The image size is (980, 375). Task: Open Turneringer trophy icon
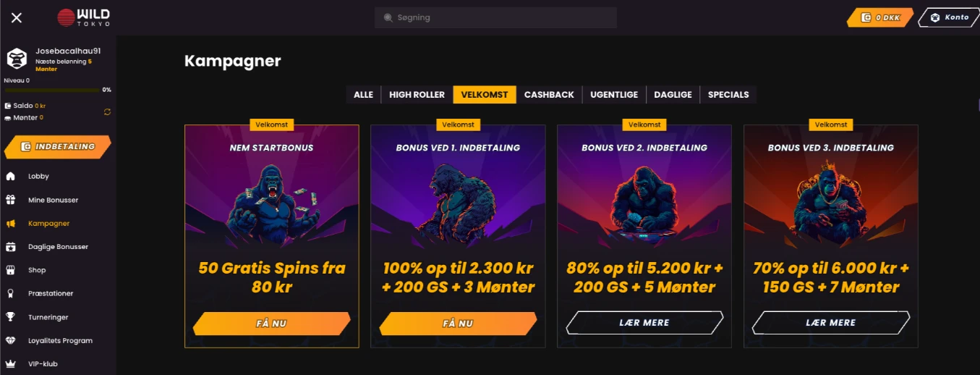11,317
